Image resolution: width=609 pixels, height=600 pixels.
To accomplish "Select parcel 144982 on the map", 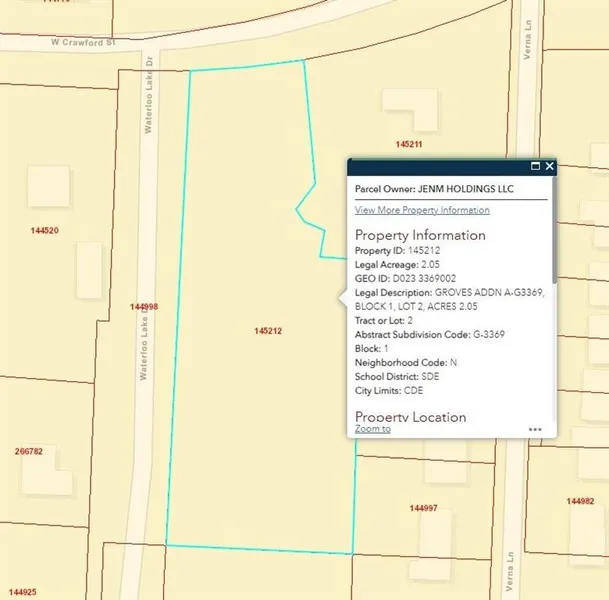I will point(580,501).
